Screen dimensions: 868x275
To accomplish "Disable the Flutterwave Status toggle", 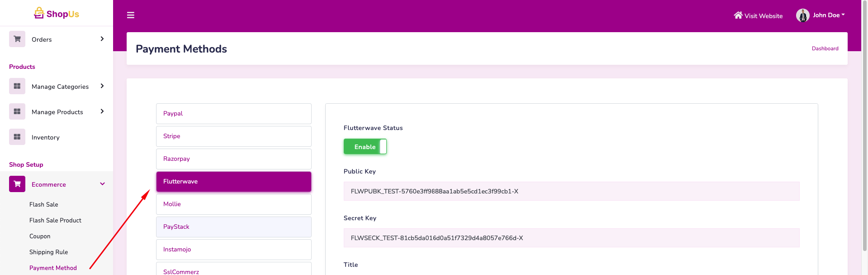I will click(x=365, y=147).
